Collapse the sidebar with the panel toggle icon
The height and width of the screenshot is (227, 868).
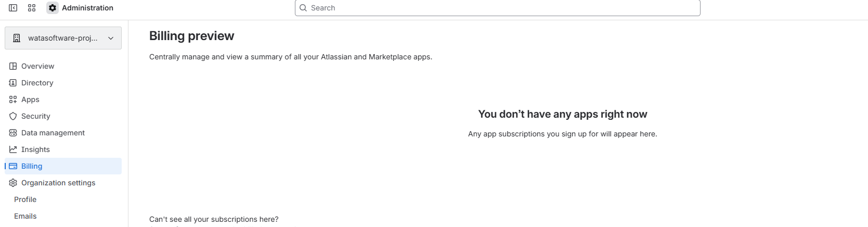[x=13, y=8]
